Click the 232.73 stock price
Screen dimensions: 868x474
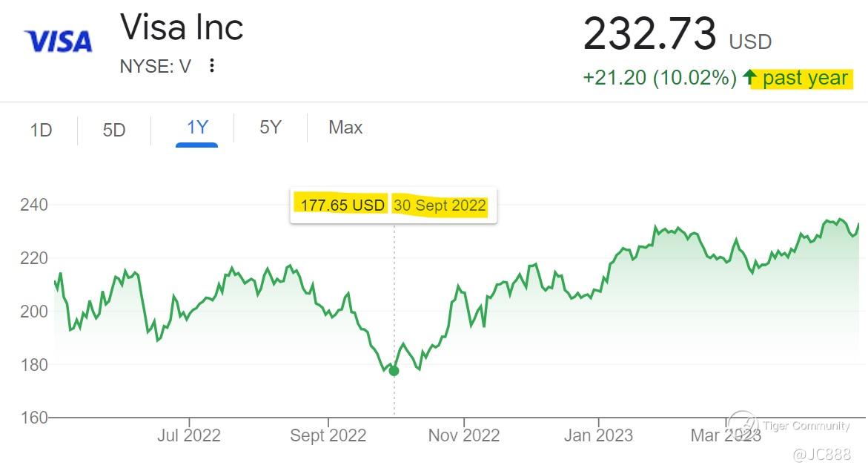[x=650, y=34]
